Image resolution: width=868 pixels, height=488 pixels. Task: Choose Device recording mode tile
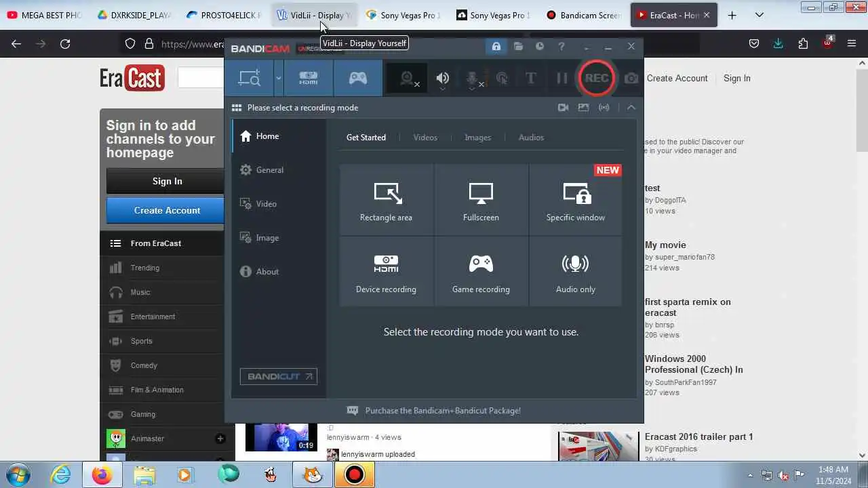pyautogui.click(x=386, y=272)
